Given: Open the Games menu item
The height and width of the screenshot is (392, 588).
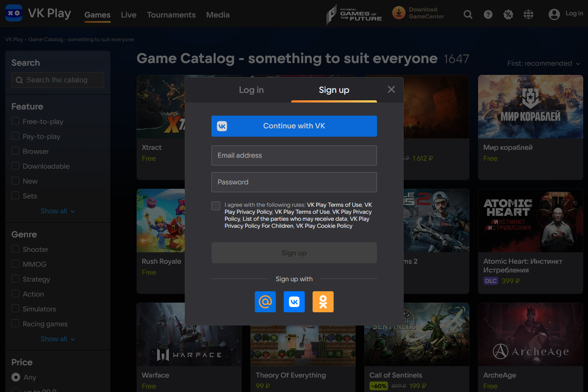Looking at the screenshot, I should coord(97,15).
